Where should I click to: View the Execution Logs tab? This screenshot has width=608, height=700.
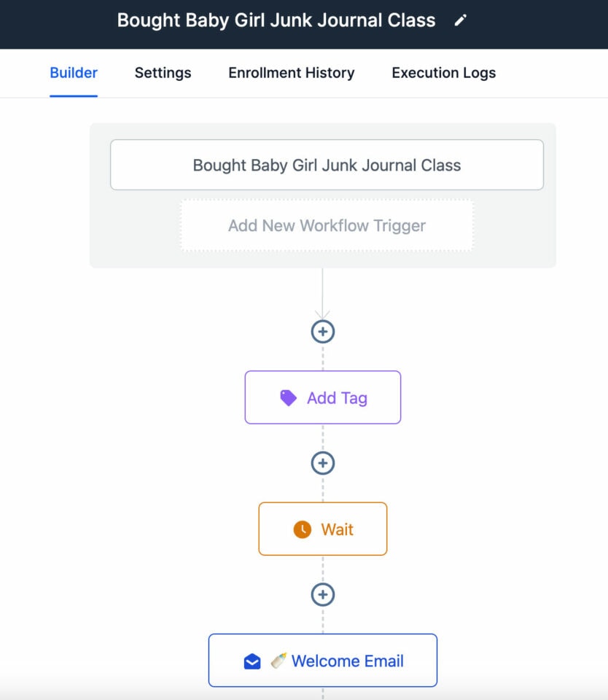pyautogui.click(x=443, y=73)
